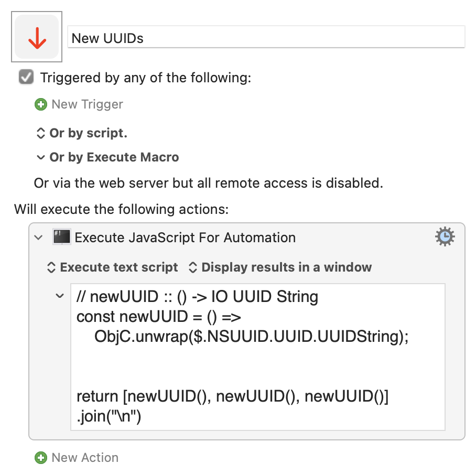476x475 pixels.
Task: Click the return newUUID line in script
Action: point(233,396)
